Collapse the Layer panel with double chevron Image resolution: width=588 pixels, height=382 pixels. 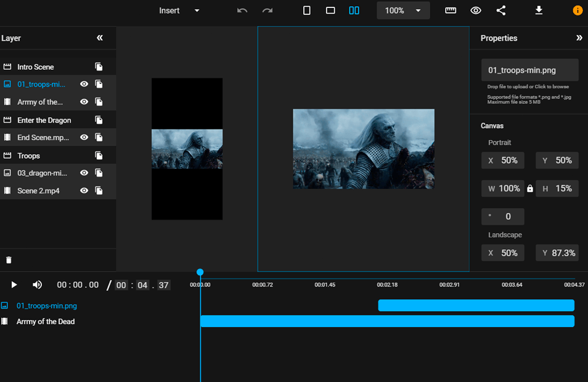tap(100, 38)
